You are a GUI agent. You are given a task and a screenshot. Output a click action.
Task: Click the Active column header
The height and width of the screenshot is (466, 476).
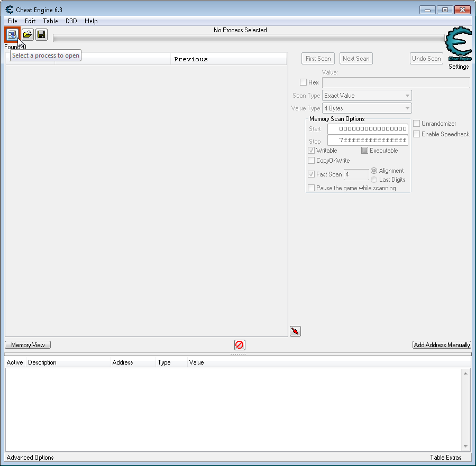coord(15,362)
